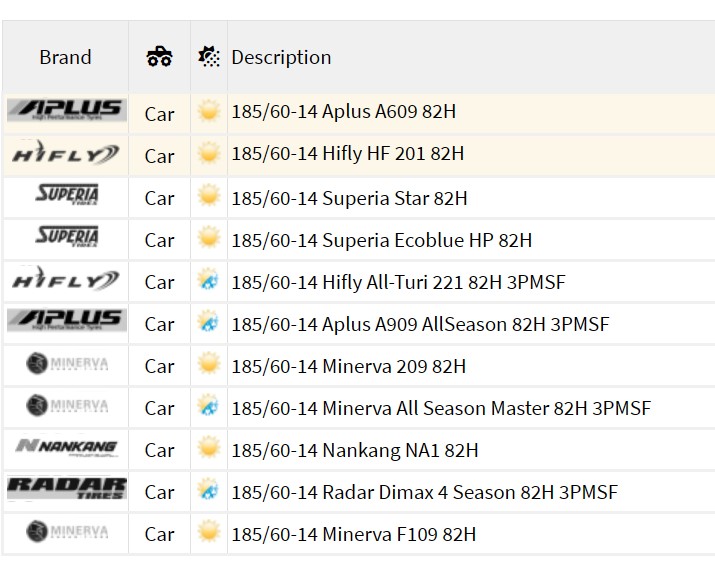Click 'Car' cell in Hifly All-Turi 221 row
Image resolution: width=715 pixels, height=574 pixels.
click(x=159, y=282)
